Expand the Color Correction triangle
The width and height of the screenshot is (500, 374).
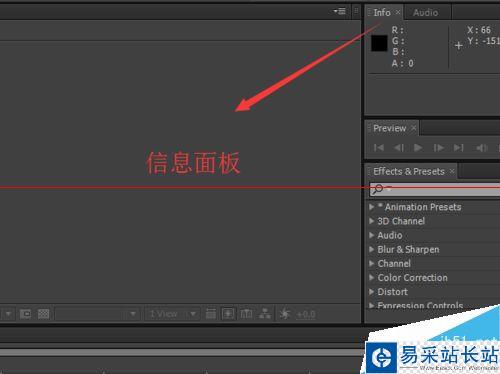tap(372, 277)
